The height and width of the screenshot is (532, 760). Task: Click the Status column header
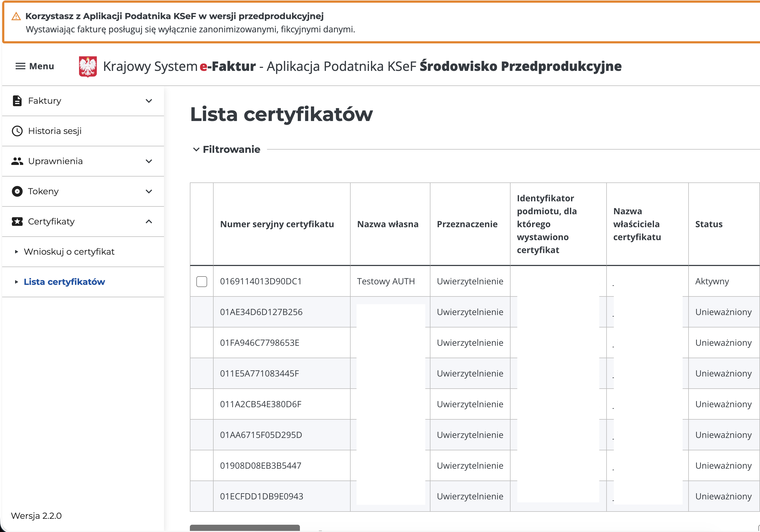[x=708, y=224]
